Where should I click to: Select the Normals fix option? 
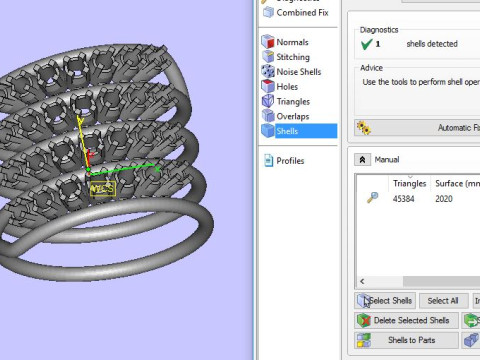292,42
